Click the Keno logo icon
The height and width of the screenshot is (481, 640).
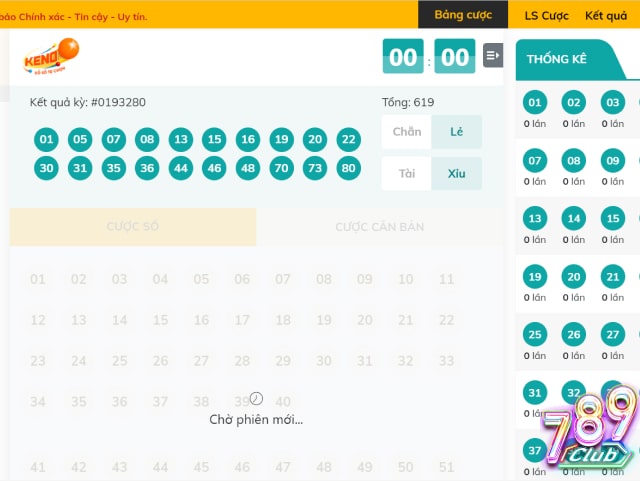click(x=51, y=56)
